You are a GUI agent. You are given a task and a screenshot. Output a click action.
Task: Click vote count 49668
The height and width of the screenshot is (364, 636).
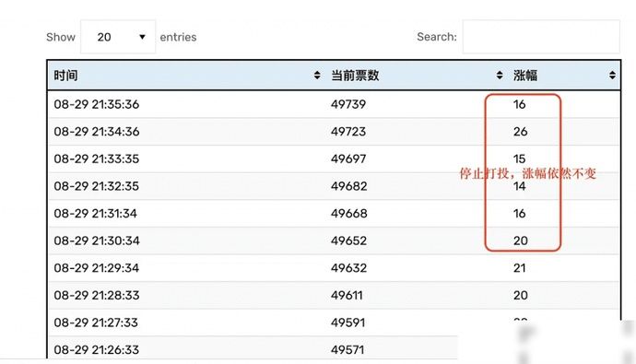(348, 213)
